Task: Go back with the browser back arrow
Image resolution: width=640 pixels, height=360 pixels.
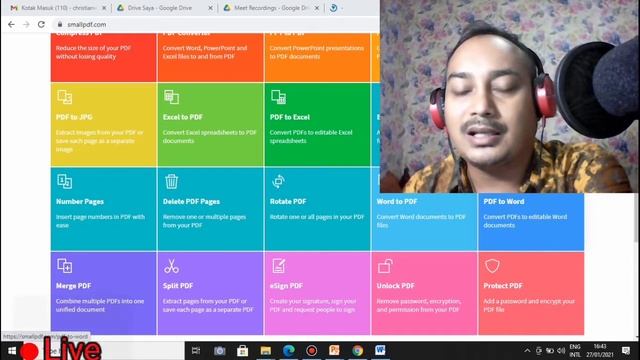Action: click(x=11, y=24)
